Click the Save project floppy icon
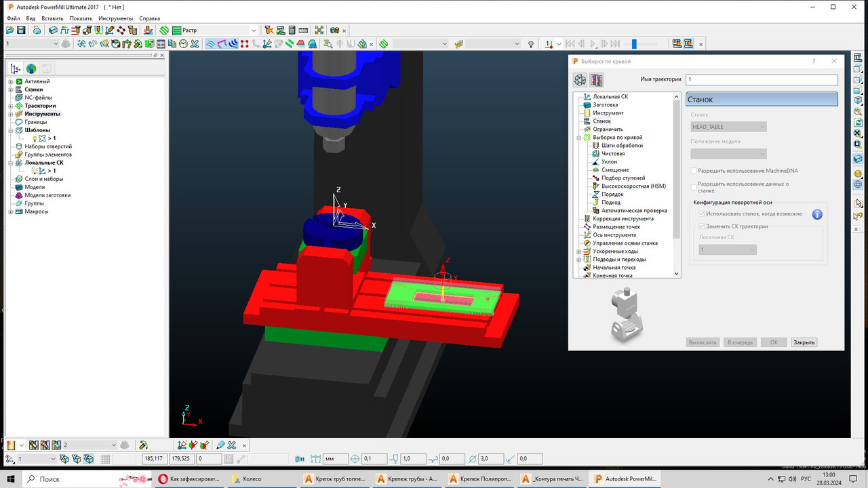This screenshot has height=488, width=868. [x=21, y=30]
